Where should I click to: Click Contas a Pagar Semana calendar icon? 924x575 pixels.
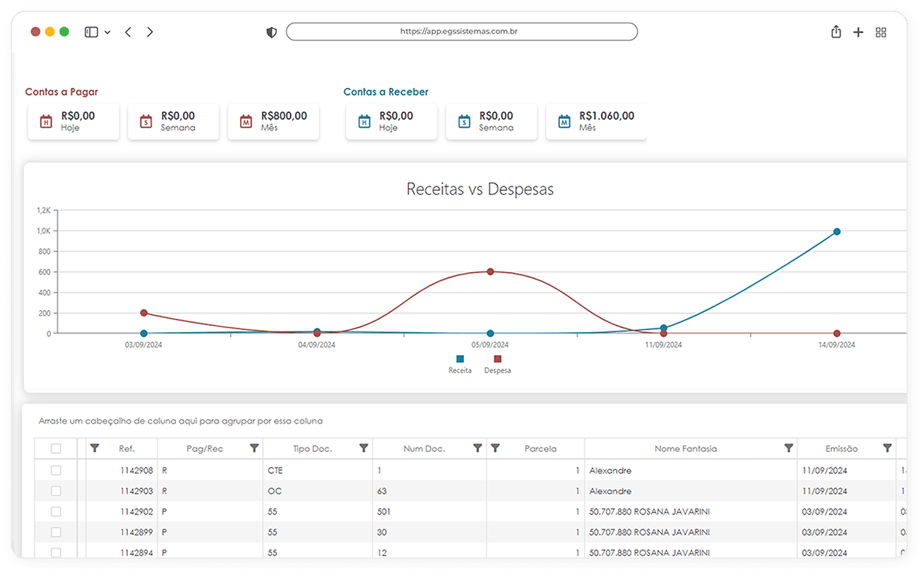[146, 122]
